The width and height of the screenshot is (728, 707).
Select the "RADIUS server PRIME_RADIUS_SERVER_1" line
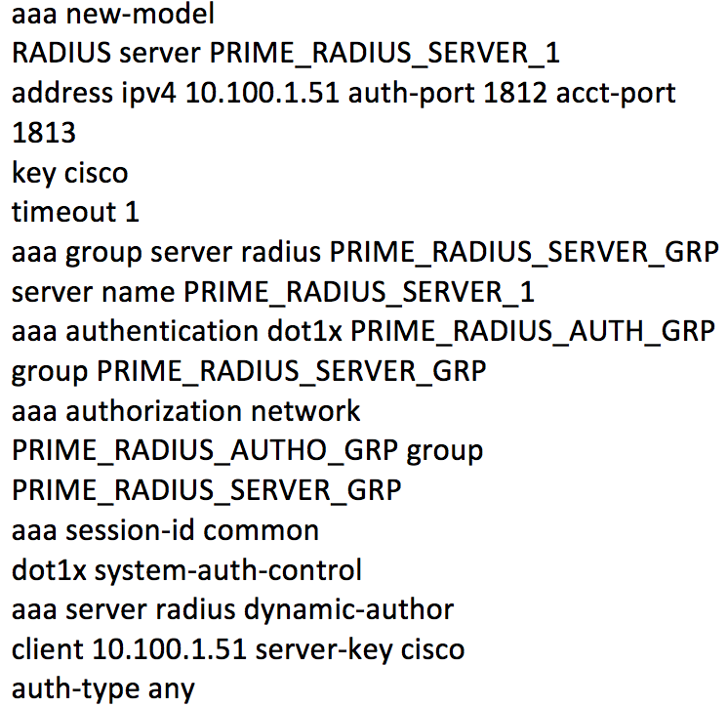click(x=285, y=53)
